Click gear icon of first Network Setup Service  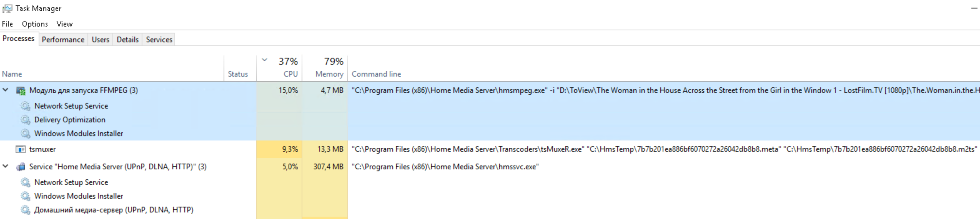(26, 106)
